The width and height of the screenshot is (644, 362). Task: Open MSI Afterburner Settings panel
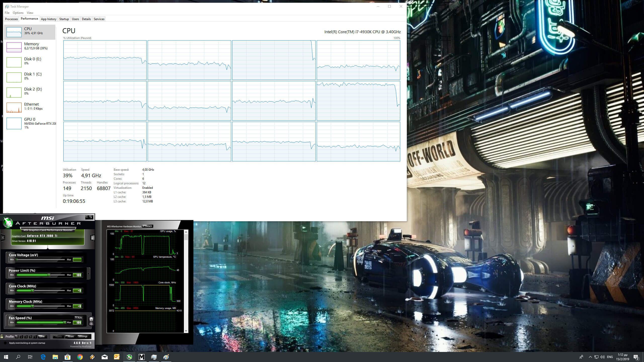[84, 336]
